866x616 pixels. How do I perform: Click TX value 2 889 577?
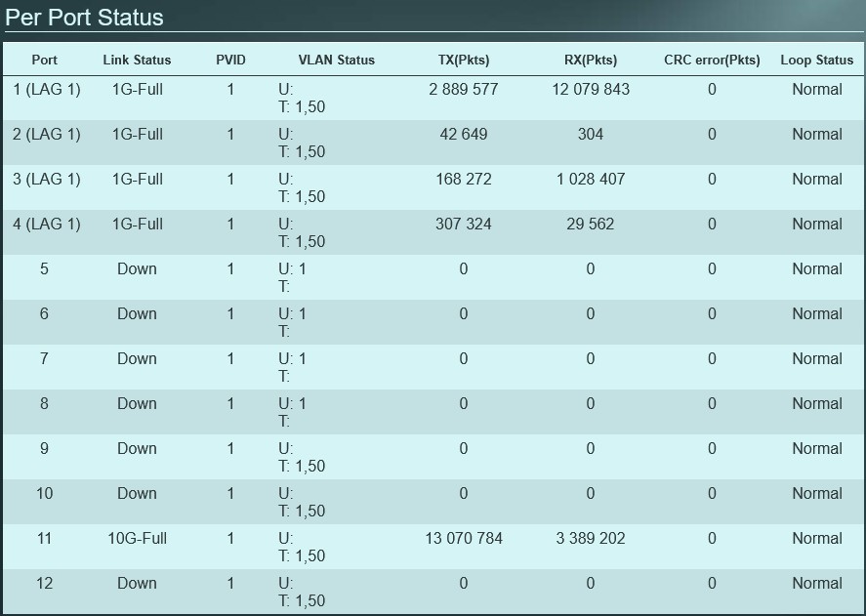click(464, 90)
